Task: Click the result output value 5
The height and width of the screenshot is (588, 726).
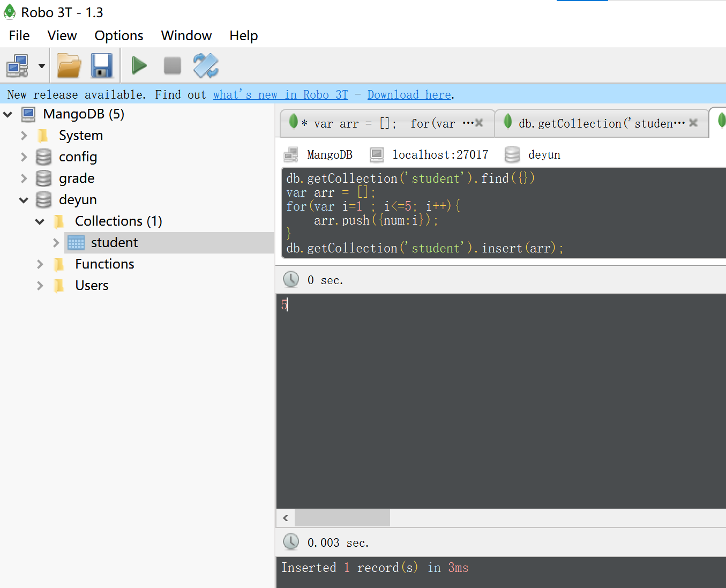Action: coord(285,304)
